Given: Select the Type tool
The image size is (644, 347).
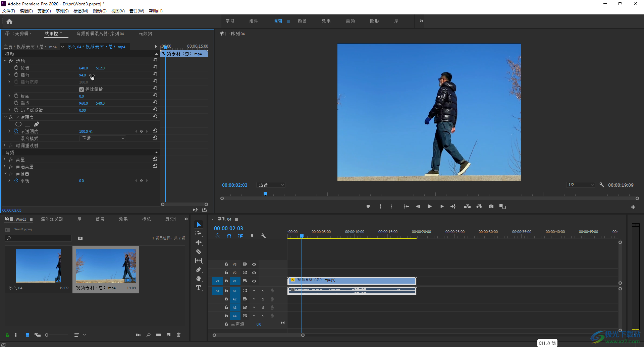Looking at the screenshot, I should (199, 288).
